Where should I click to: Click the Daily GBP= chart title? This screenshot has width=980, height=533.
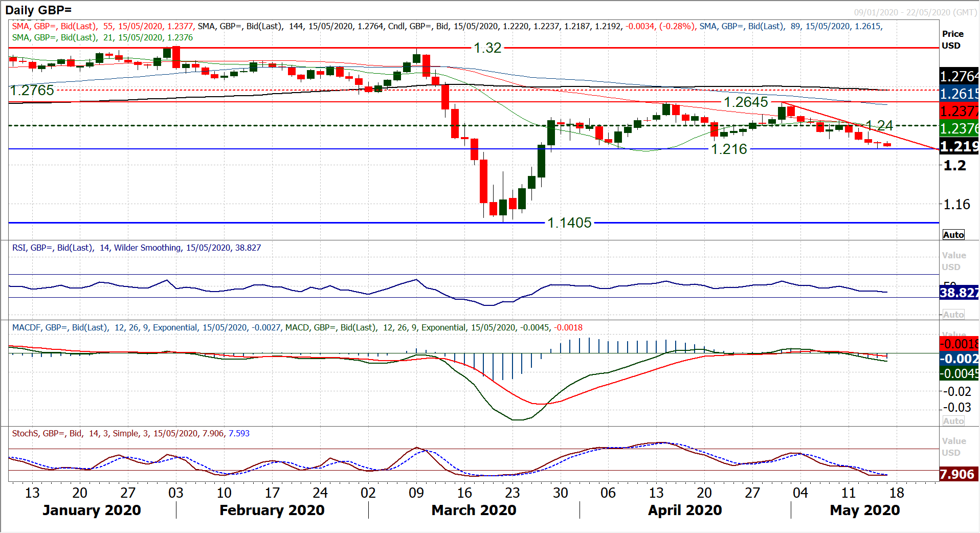pyautogui.click(x=38, y=10)
